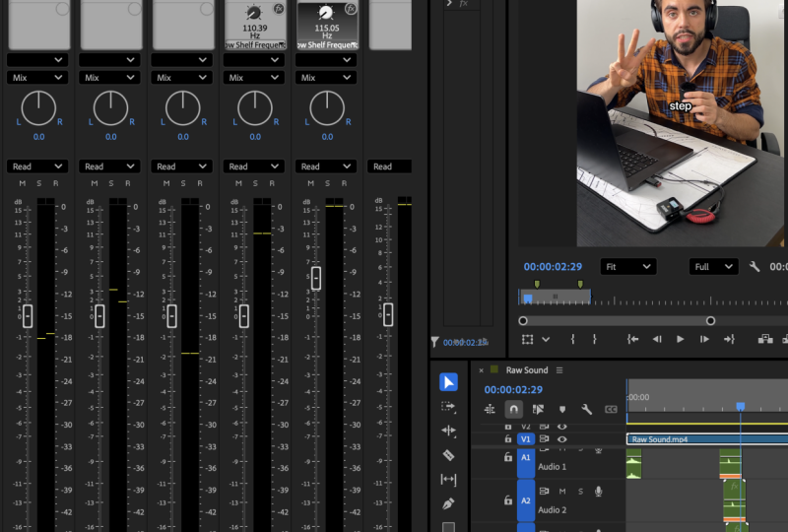Viewport: 788px width, 532px height.
Task: Mute the A2 timeline track
Action: click(x=562, y=492)
